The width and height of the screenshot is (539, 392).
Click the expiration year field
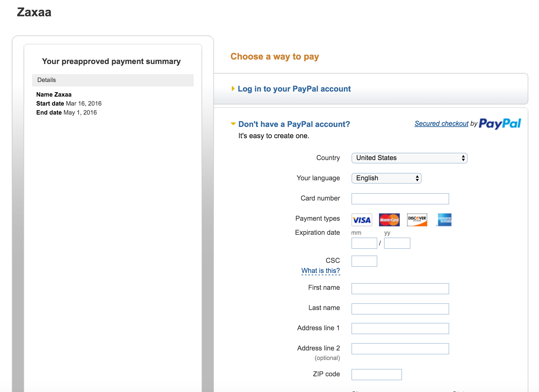(397, 243)
